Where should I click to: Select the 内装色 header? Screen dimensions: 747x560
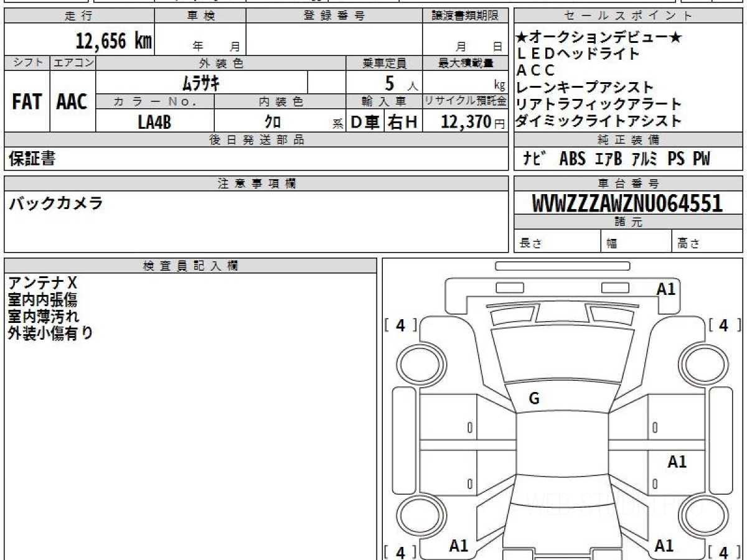[280, 101]
